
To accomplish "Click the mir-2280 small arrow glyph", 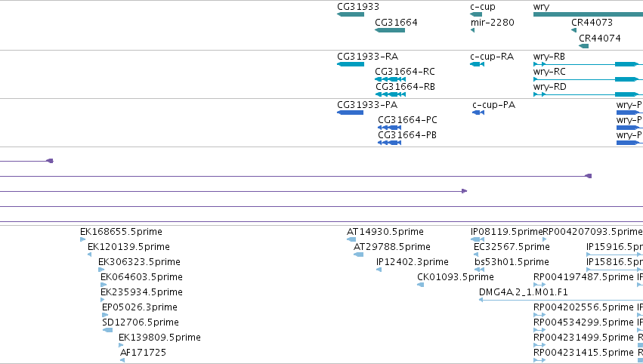I will (472, 30).
